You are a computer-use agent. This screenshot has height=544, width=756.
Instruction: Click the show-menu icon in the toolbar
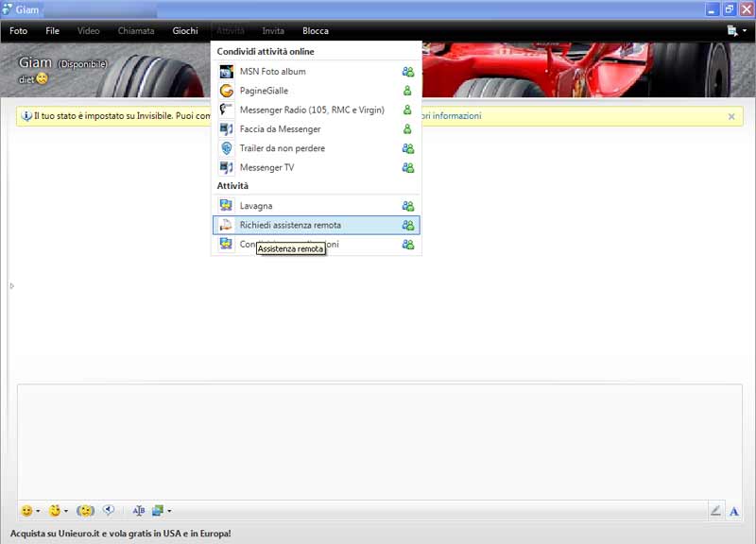point(731,31)
